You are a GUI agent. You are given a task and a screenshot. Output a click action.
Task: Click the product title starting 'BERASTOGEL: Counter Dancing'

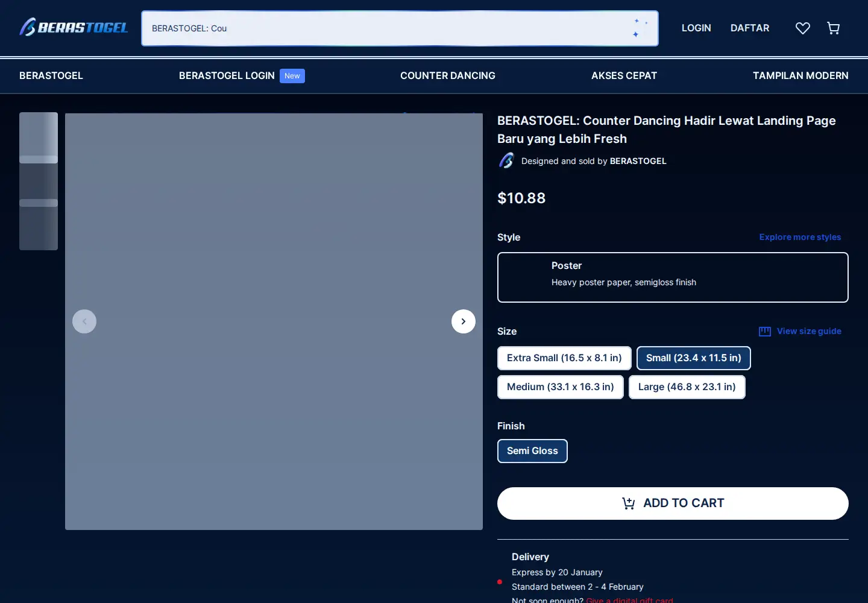coord(667,130)
